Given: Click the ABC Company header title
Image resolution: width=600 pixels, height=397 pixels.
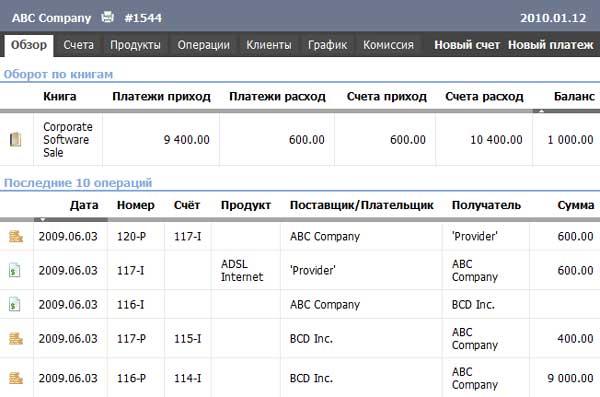Looking at the screenshot, I should pyautogui.click(x=51, y=18).
